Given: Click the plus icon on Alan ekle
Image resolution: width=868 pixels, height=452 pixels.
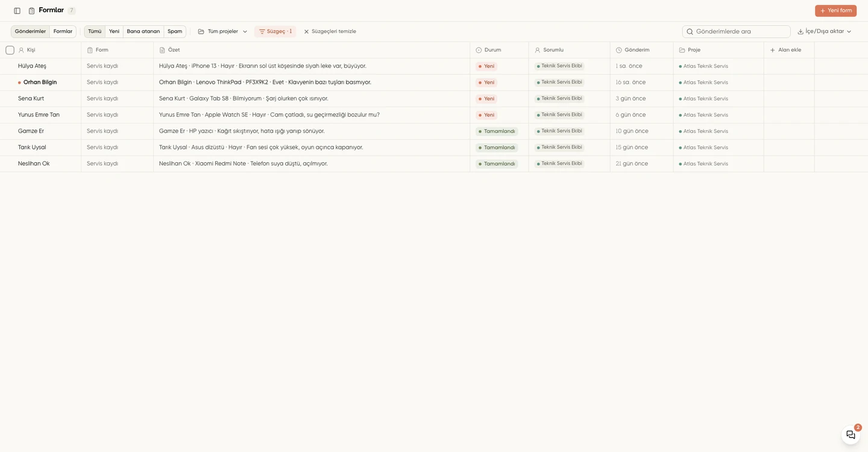Looking at the screenshot, I should point(773,50).
